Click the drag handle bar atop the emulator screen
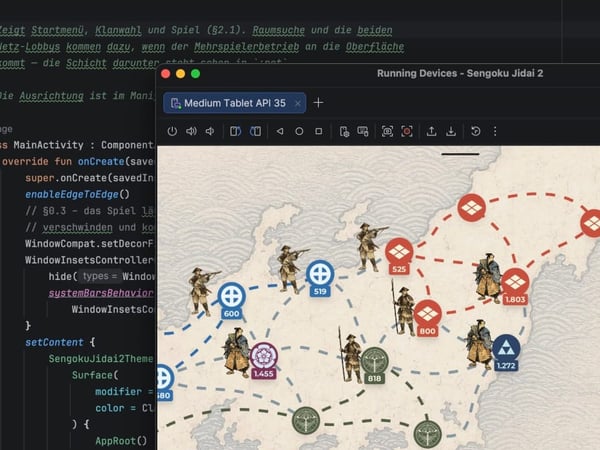The height and width of the screenshot is (450, 600). pyautogui.click(x=460, y=154)
